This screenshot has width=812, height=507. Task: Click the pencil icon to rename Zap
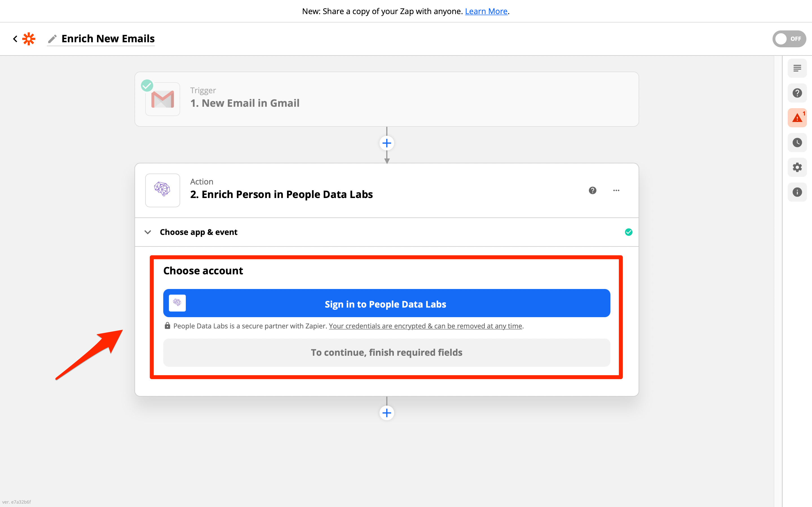pos(52,39)
